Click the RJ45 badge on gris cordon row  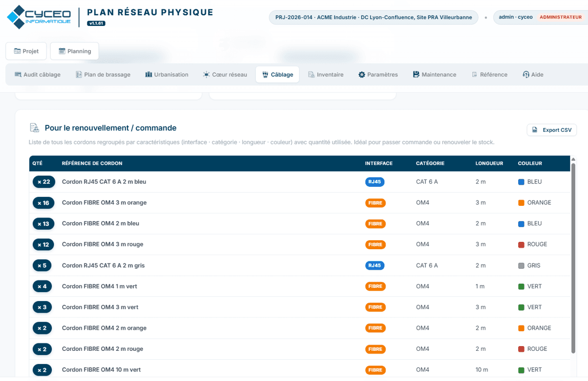coord(374,266)
